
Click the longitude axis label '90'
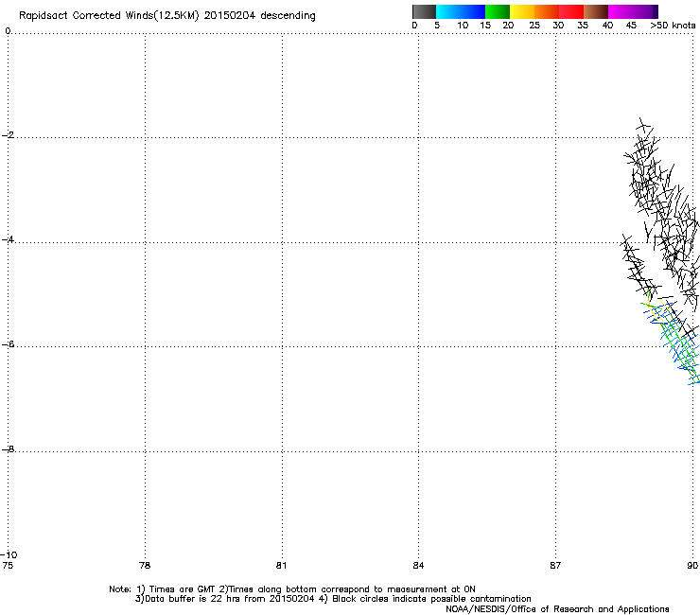click(692, 566)
